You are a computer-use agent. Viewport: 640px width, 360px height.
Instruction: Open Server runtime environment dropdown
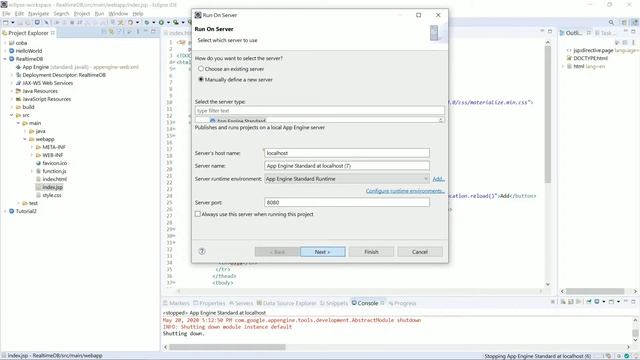click(x=347, y=179)
